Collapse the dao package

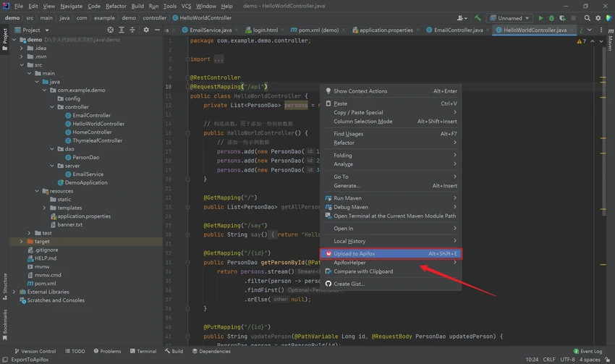(x=52, y=148)
